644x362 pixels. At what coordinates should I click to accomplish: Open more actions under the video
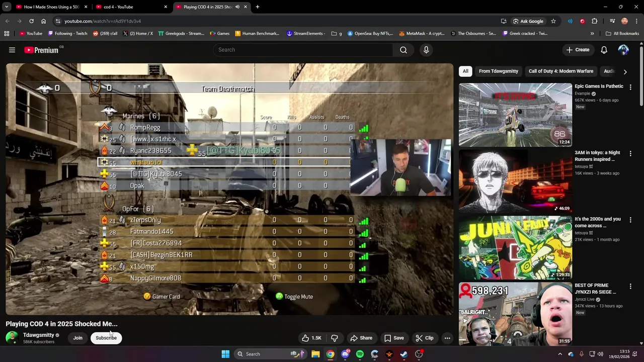coord(447,338)
